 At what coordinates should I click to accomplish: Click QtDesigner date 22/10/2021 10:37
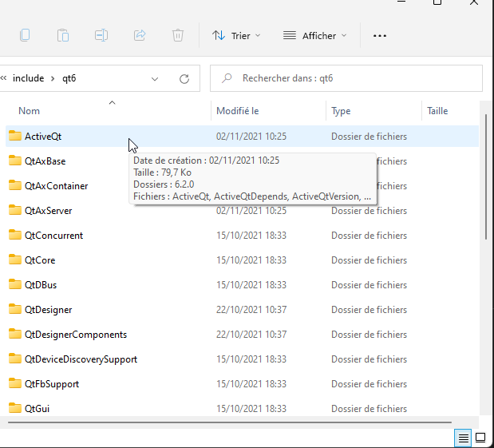pyautogui.click(x=251, y=310)
